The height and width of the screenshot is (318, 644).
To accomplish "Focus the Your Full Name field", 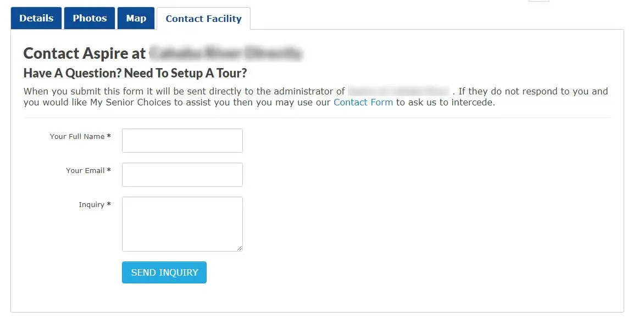I will click(x=182, y=141).
